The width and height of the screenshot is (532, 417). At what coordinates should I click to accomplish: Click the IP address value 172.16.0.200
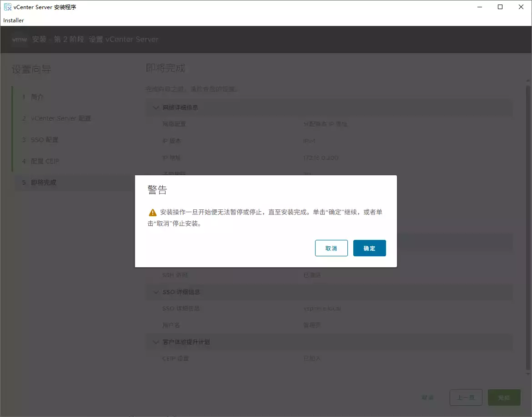(321, 158)
